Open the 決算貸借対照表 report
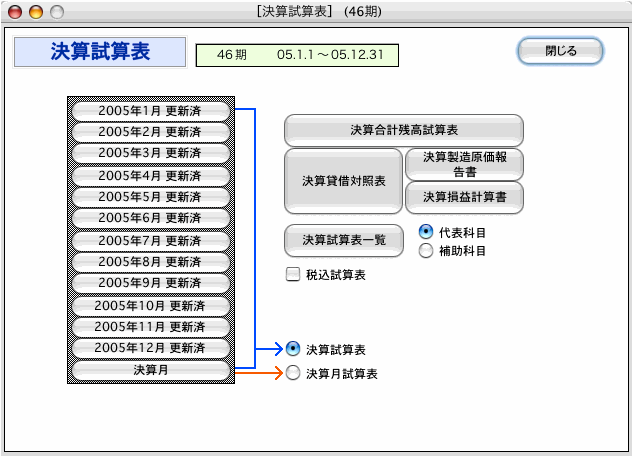The height and width of the screenshot is (456, 632). coord(343,181)
